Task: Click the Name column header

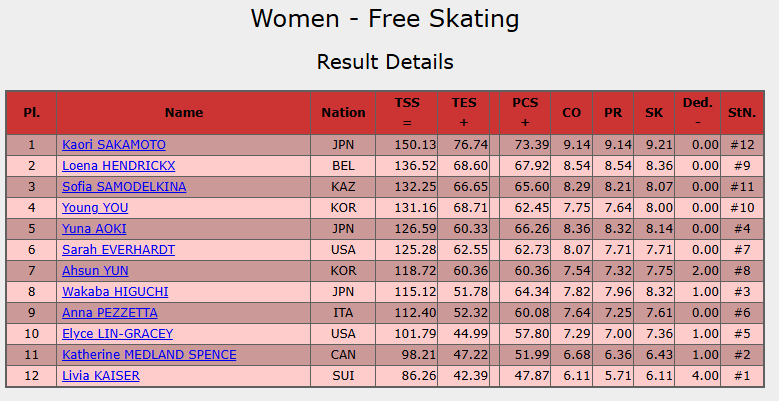Action: click(184, 113)
